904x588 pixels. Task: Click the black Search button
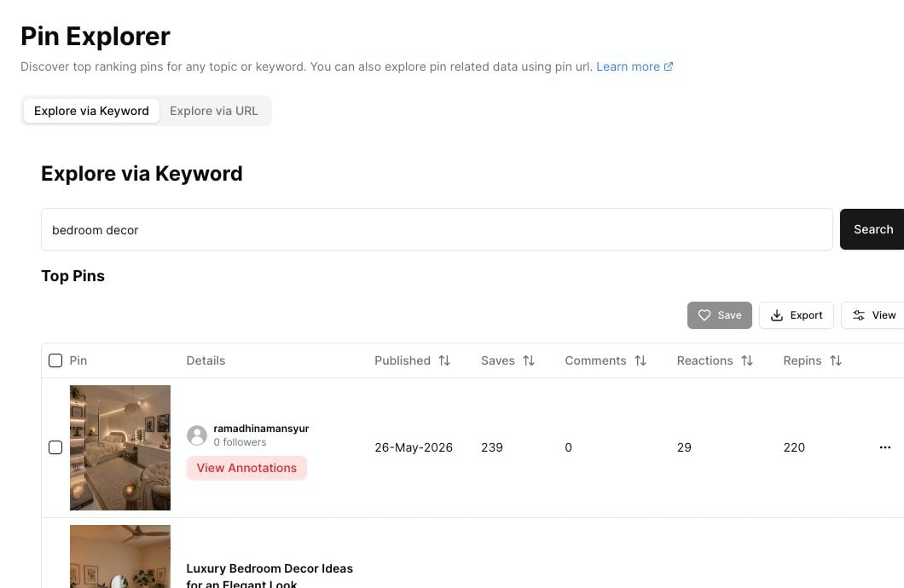[x=872, y=229]
